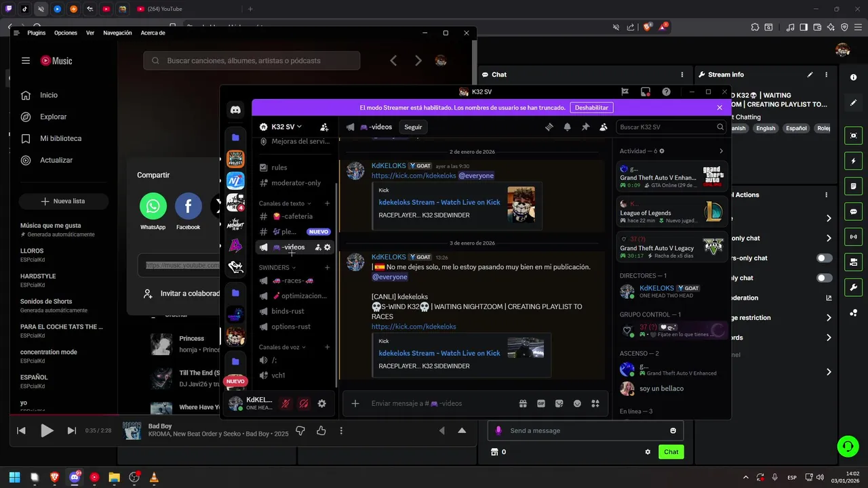The height and width of the screenshot is (488, 868).
Task: Toggle member list icon in Discord header
Action: (603, 127)
